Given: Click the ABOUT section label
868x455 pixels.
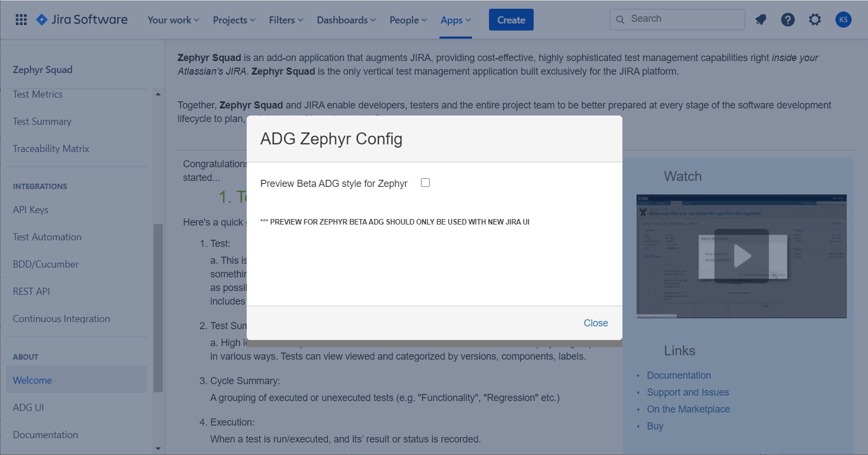Looking at the screenshot, I should (x=26, y=357).
